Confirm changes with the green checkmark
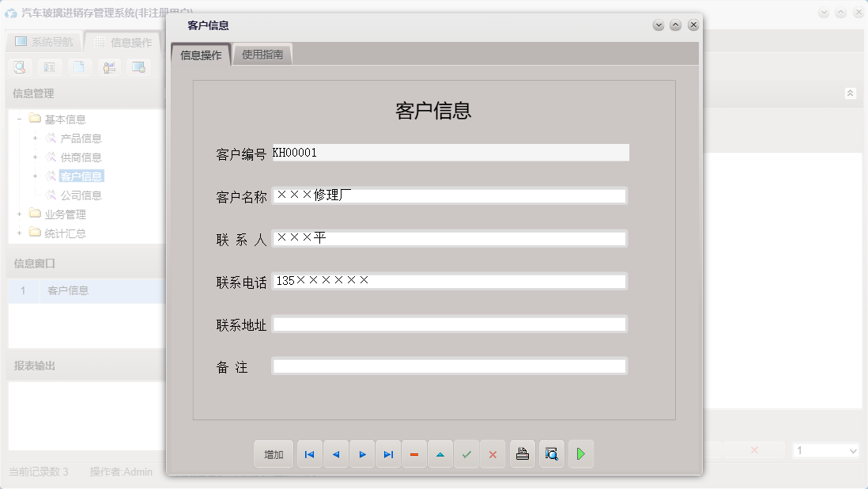 click(466, 453)
